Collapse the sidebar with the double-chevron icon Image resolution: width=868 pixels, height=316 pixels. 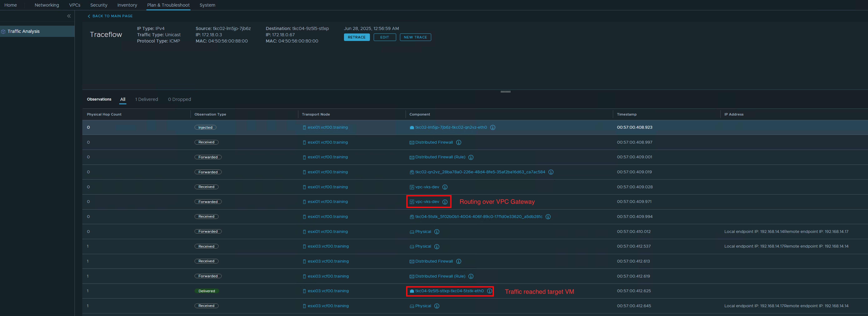pos(69,16)
